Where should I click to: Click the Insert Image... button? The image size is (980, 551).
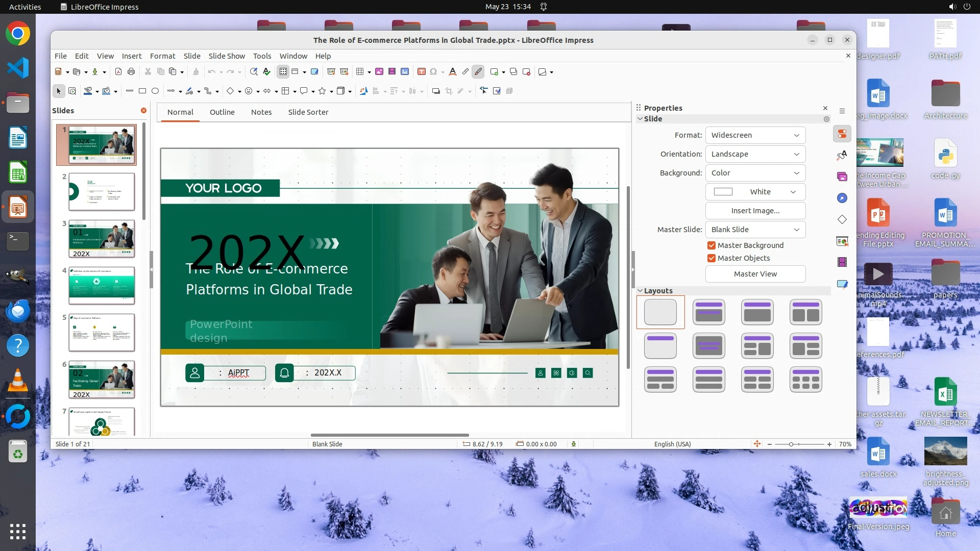(x=755, y=211)
